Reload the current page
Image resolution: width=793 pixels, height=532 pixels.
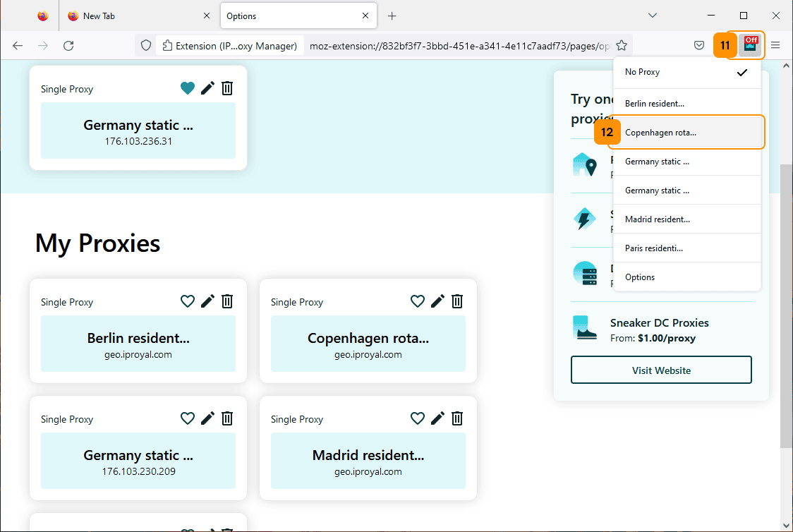coord(68,46)
